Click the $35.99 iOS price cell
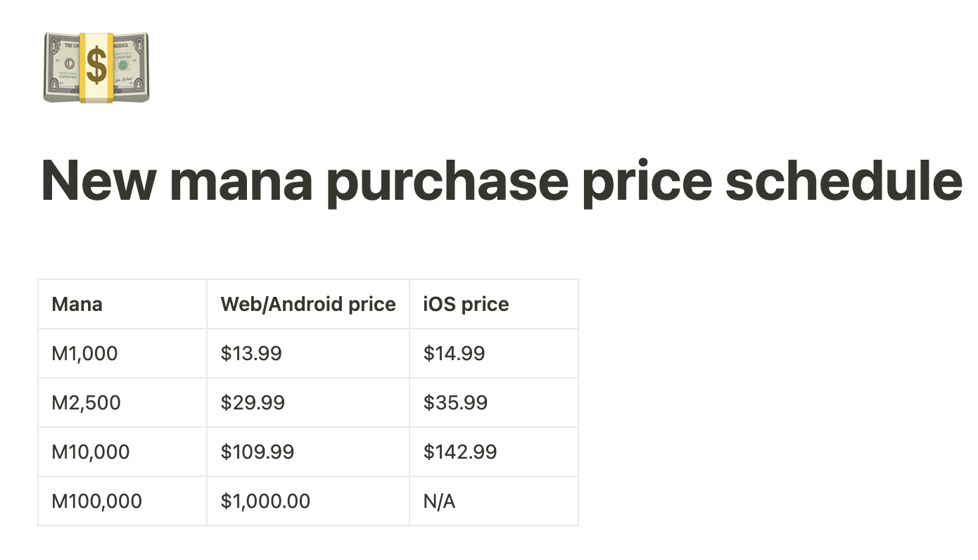 coord(494,402)
